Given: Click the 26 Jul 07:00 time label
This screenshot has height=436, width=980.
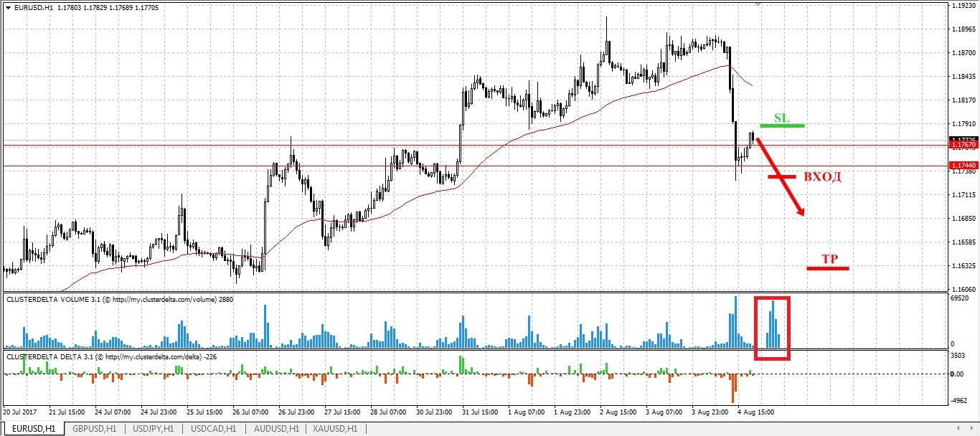Looking at the screenshot, I should (x=250, y=412).
